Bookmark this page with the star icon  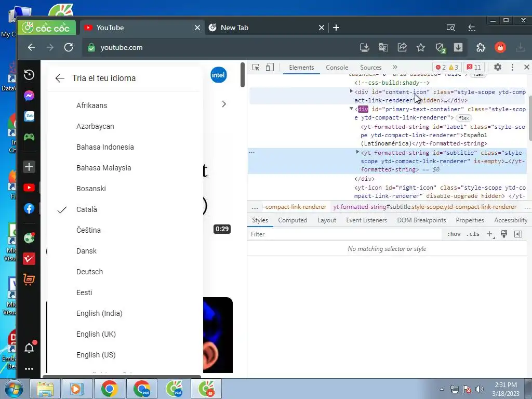(x=421, y=47)
